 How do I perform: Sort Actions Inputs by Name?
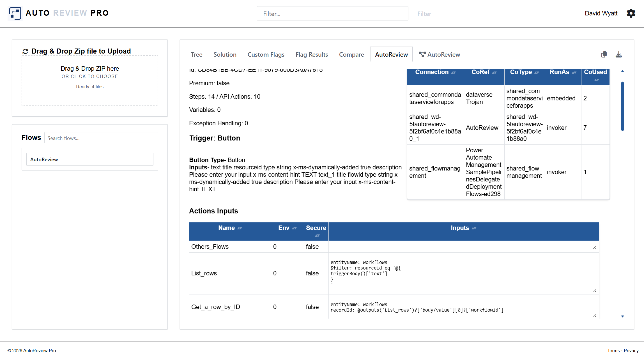239,228
